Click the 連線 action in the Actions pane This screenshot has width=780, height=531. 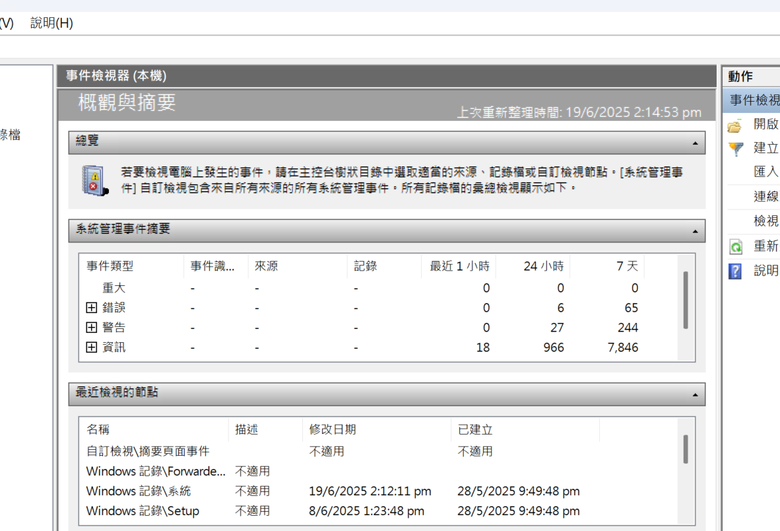[766, 197]
